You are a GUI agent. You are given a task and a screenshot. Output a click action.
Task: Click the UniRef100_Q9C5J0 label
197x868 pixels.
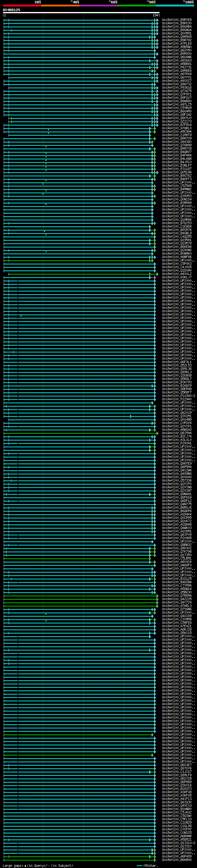[177, 118]
